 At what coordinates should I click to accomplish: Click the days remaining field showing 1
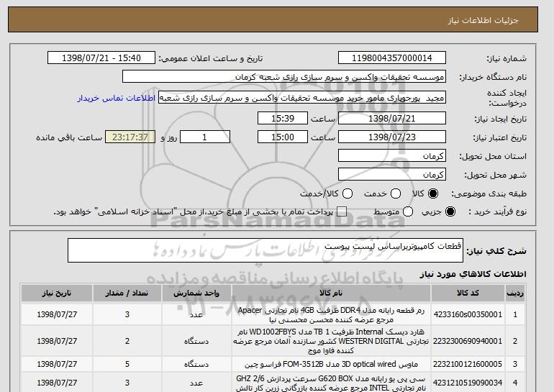205,137
